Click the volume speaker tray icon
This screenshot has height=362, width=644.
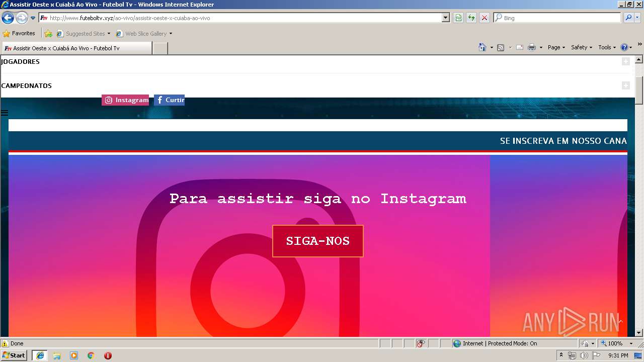pyautogui.click(x=584, y=355)
